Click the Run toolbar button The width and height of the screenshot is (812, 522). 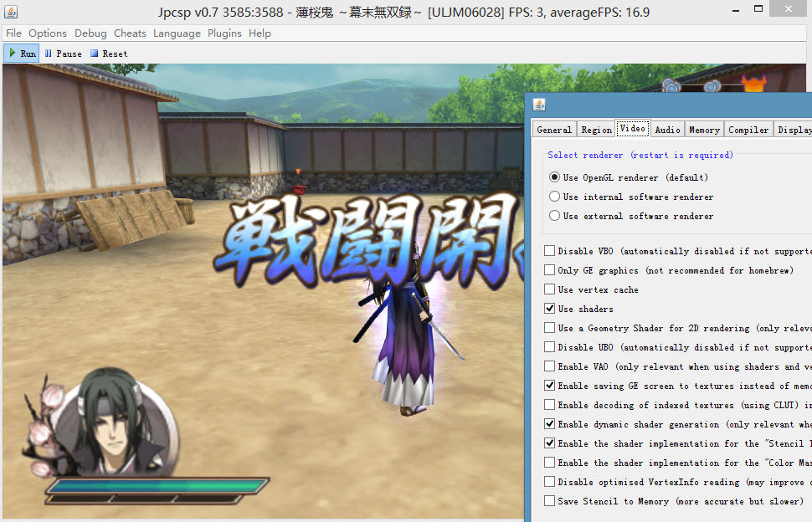point(22,54)
